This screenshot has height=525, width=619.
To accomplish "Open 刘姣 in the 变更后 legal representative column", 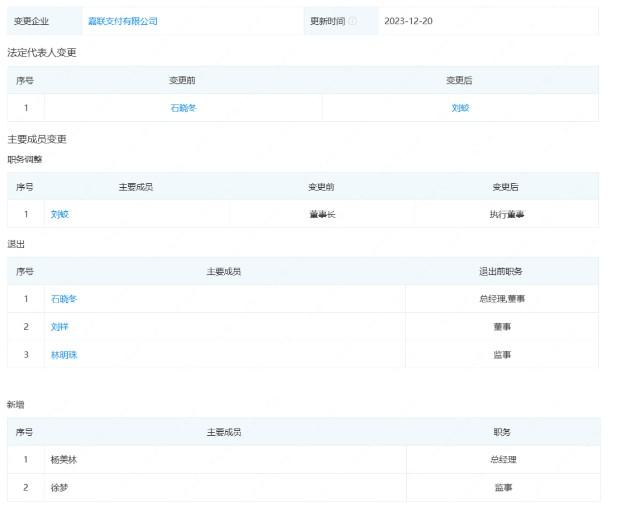I will 460,107.
